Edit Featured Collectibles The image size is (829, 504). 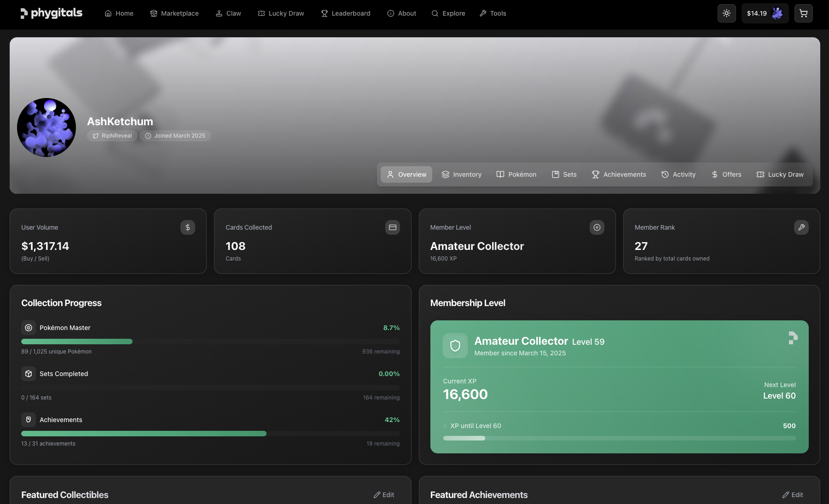(x=384, y=495)
